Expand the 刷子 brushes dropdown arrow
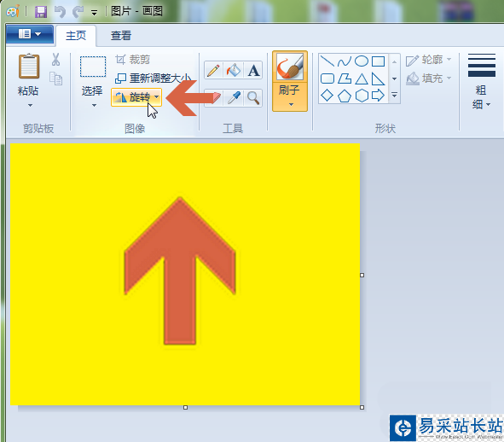The width and height of the screenshot is (504, 442). (291, 104)
